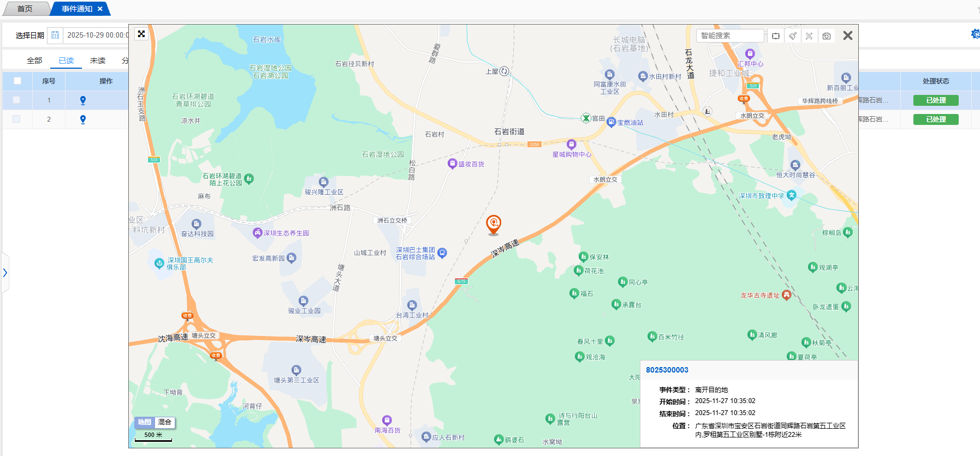980x456 pixels.
Task: Switch to the 未读 tab
Action: tap(98, 61)
